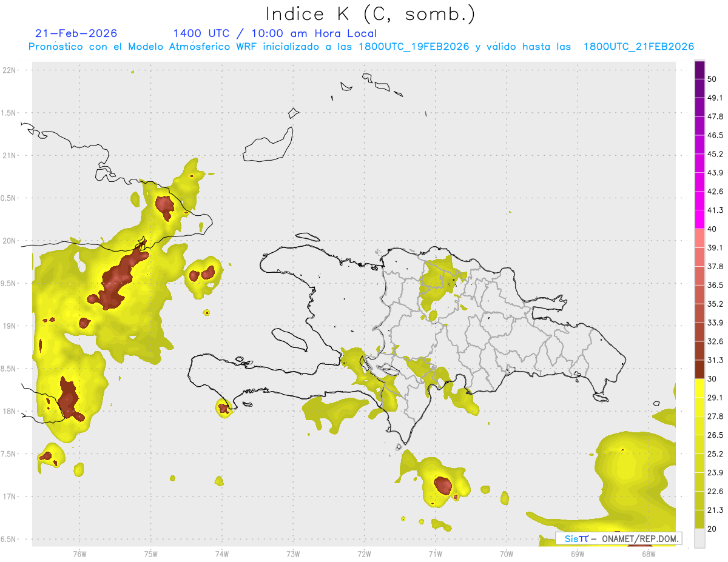This screenshot has height=562, width=728.
Task: Click the longitude label "74W"
Action: [x=221, y=554]
